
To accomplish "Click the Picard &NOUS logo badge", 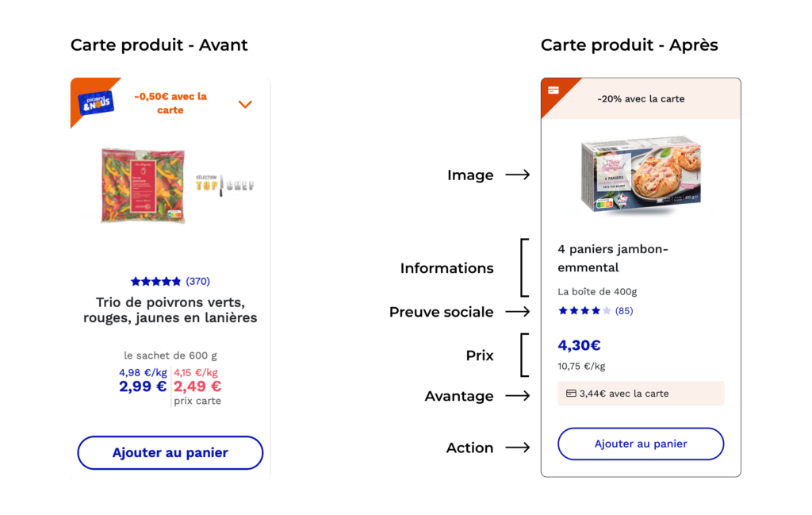I will [96, 103].
